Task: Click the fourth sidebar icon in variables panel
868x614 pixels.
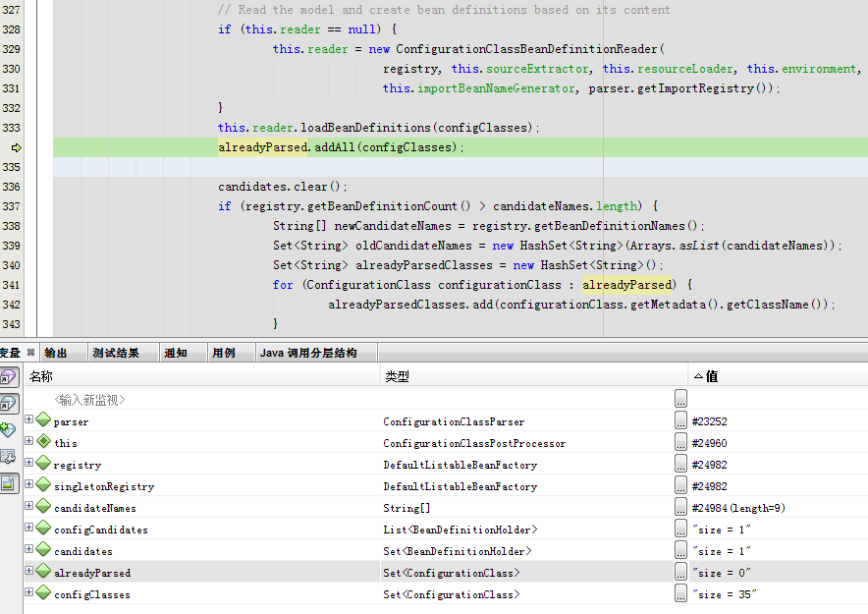Action: coord(8,457)
